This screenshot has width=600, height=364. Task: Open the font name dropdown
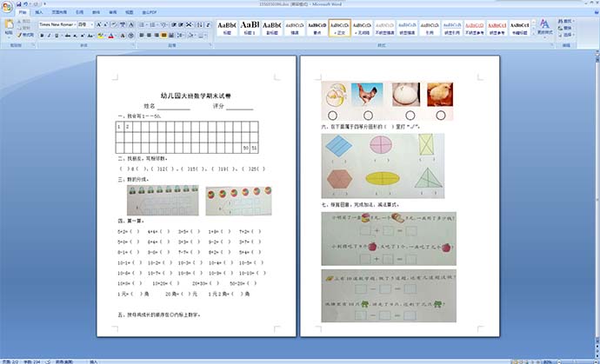coord(75,24)
